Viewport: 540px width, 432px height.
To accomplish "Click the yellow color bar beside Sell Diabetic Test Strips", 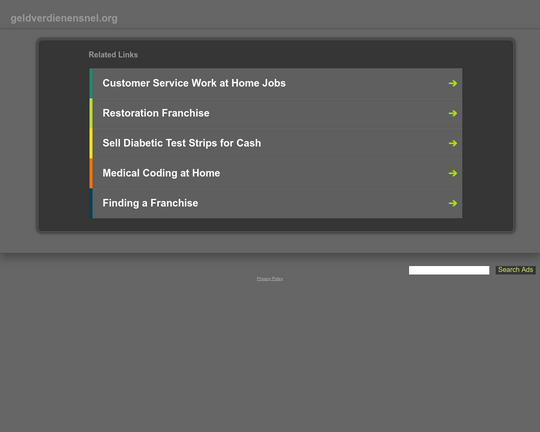I will point(91,143).
